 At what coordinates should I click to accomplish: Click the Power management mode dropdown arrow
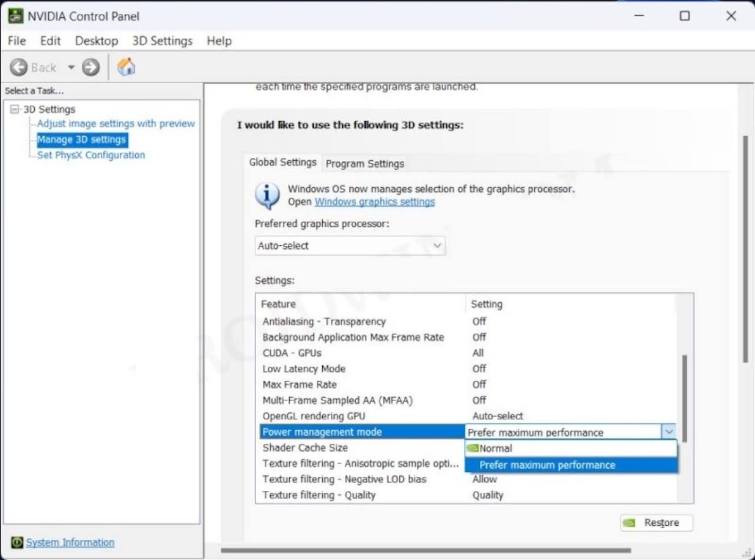tap(669, 432)
